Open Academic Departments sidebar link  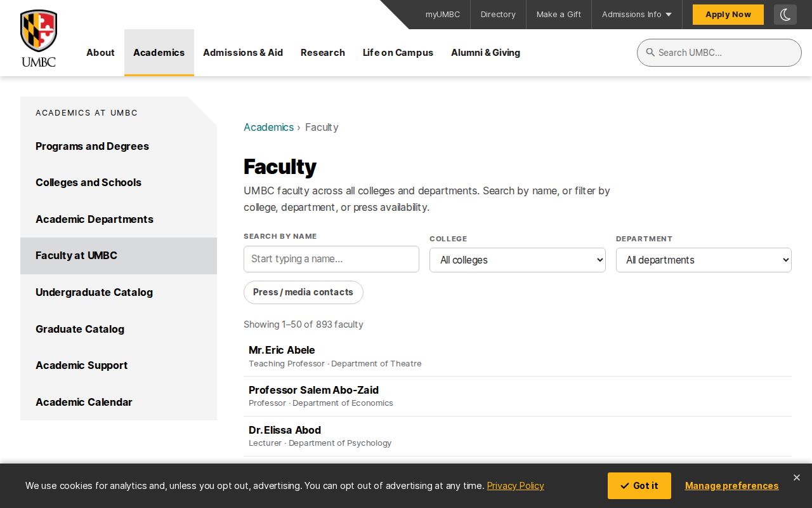pos(119,219)
